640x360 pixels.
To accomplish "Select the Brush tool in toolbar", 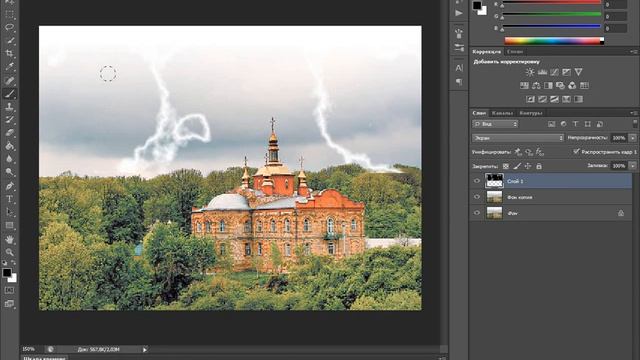I will coord(9,94).
